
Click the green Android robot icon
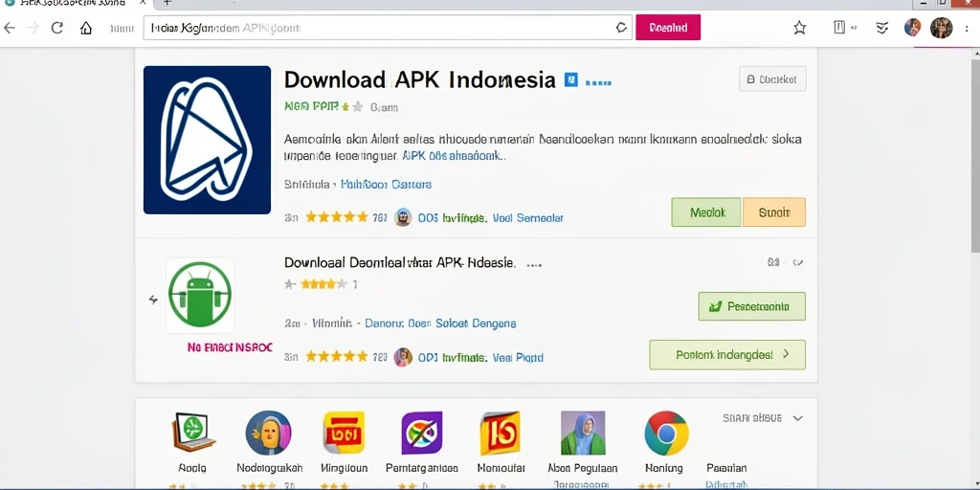tap(200, 295)
